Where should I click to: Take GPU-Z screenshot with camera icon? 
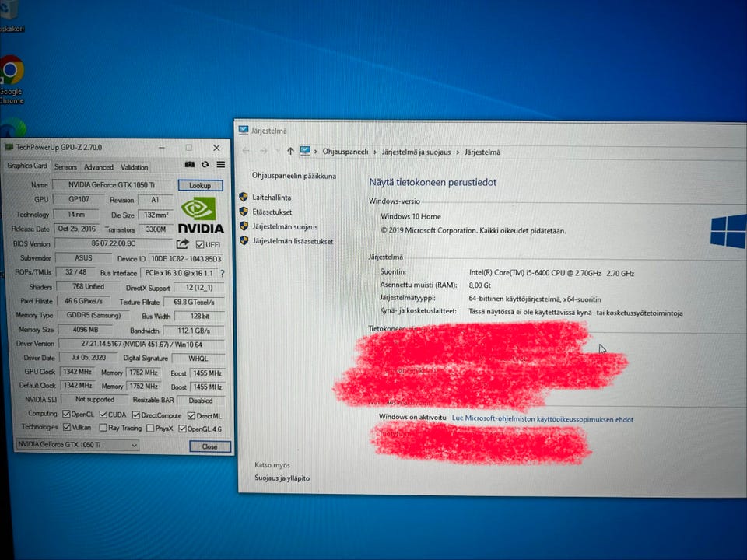coord(189,164)
